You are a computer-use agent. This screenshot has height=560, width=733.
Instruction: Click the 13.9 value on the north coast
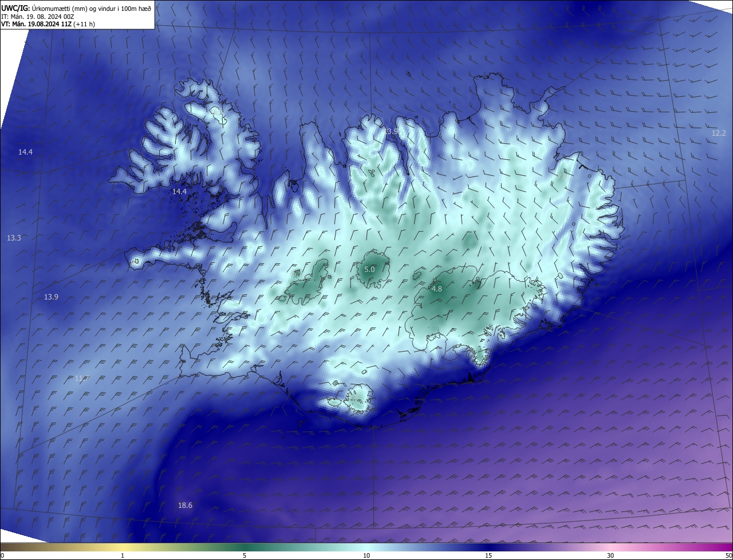coord(392,131)
